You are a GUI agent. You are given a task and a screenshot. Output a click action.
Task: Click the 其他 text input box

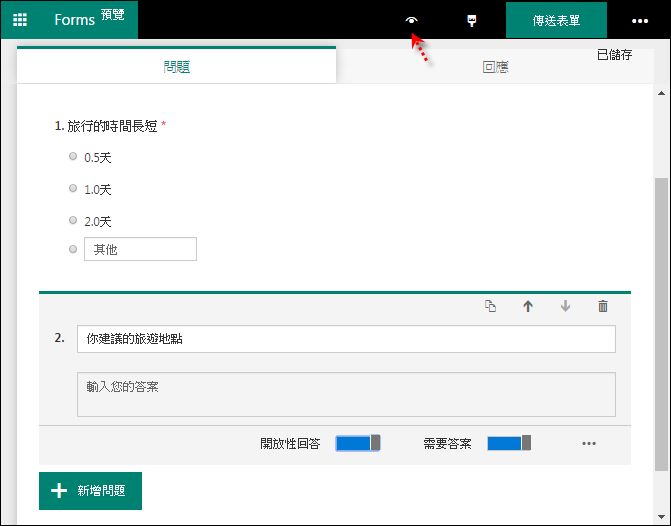[x=140, y=249]
